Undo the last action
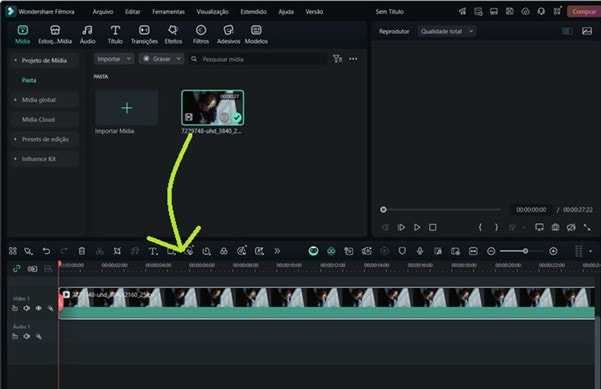Viewport: 601px width, 389px height. 46,251
